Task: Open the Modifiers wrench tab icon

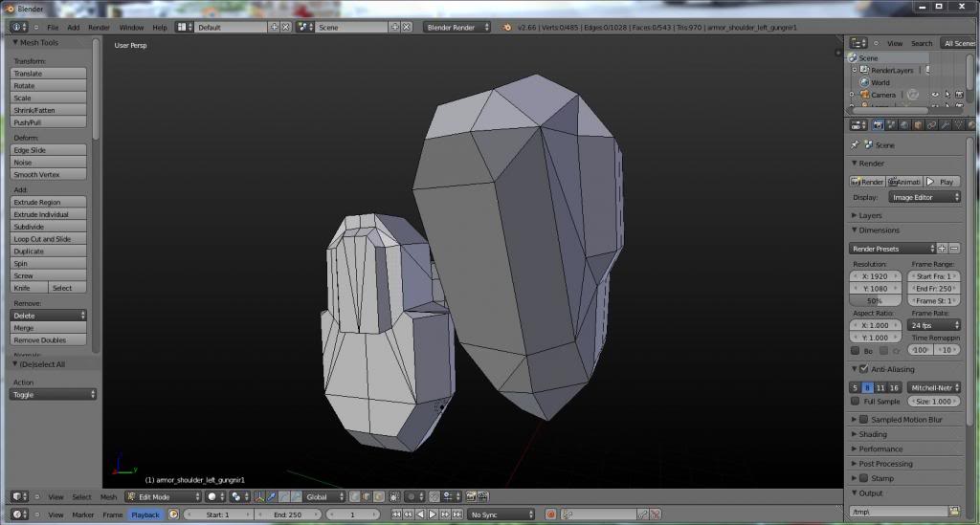Action: pyautogui.click(x=945, y=125)
